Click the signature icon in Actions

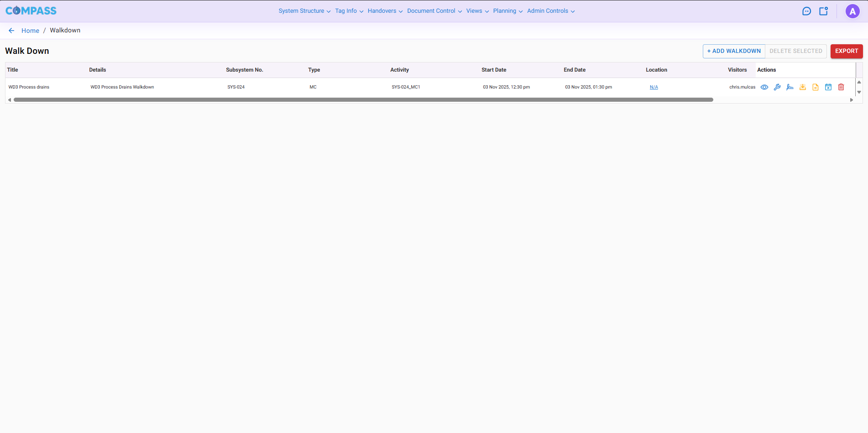pos(790,87)
